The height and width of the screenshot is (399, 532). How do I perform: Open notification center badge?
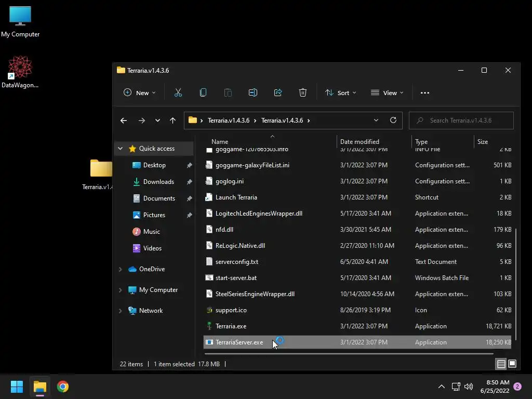(517, 387)
